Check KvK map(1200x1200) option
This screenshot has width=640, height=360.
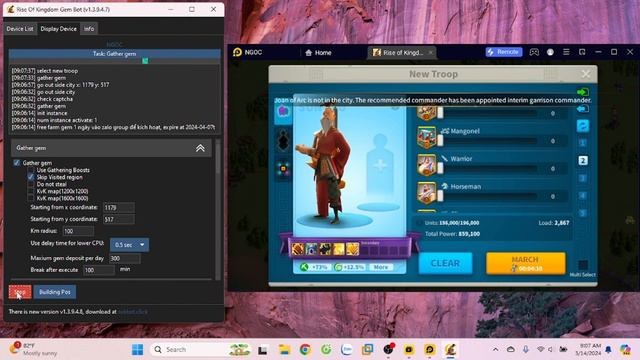(x=31, y=191)
